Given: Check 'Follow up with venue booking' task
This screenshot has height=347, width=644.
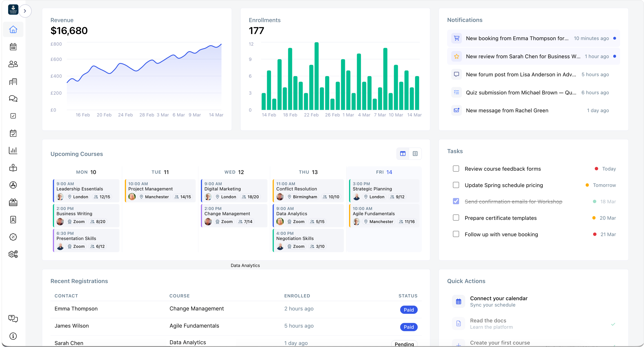Looking at the screenshot, I should (456, 234).
